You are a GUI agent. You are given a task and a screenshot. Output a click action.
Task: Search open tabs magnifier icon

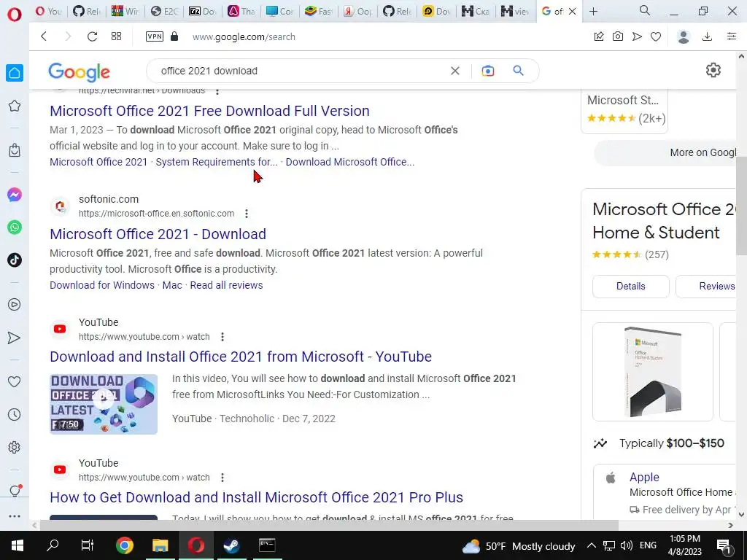tap(645, 10)
